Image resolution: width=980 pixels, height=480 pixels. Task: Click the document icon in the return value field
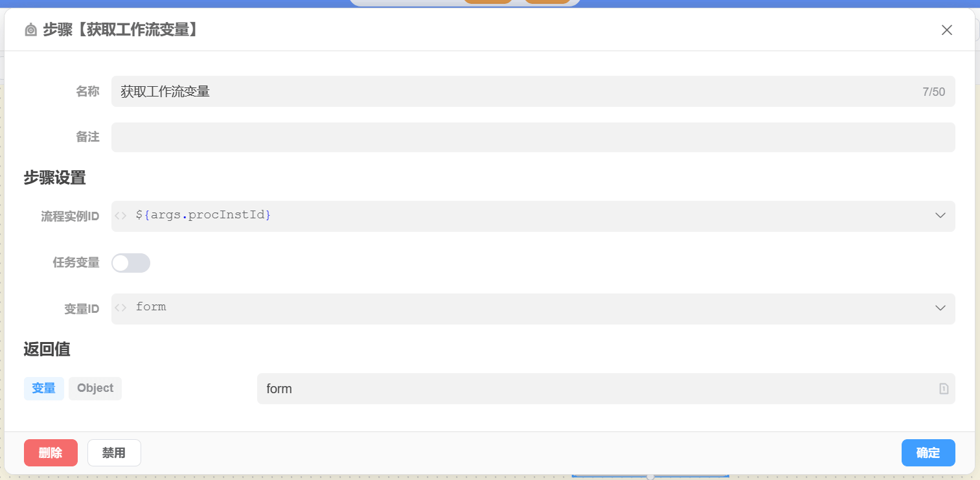[943, 389]
